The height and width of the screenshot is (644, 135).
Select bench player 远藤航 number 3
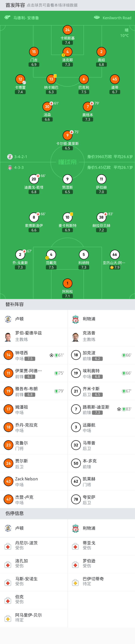coord(76,427)
